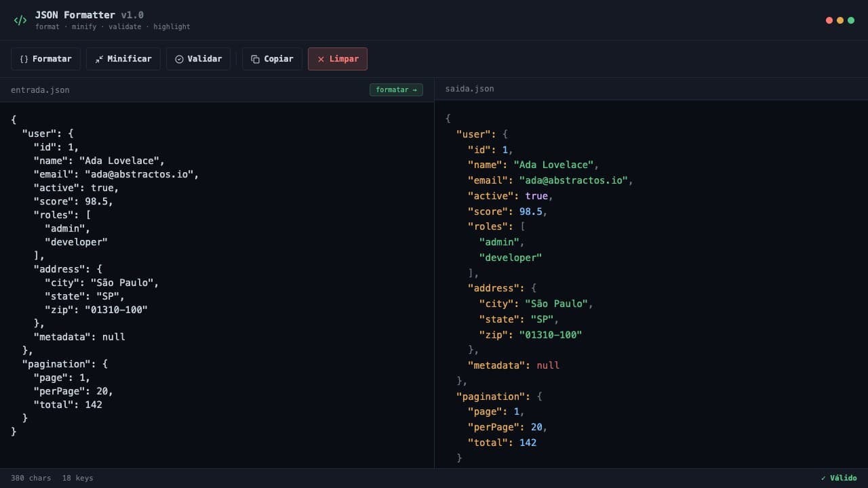Click "pagination" key in saida.json output
The image size is (868, 488).
[491, 396]
